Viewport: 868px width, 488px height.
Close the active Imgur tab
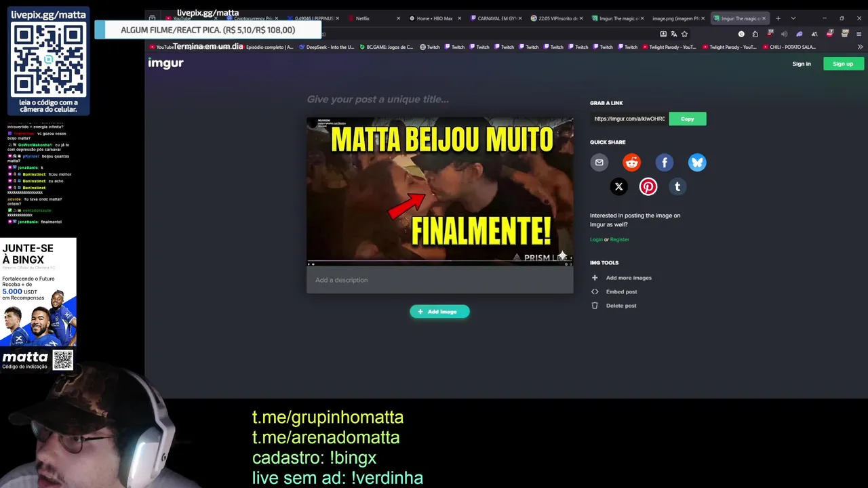pyautogui.click(x=764, y=18)
